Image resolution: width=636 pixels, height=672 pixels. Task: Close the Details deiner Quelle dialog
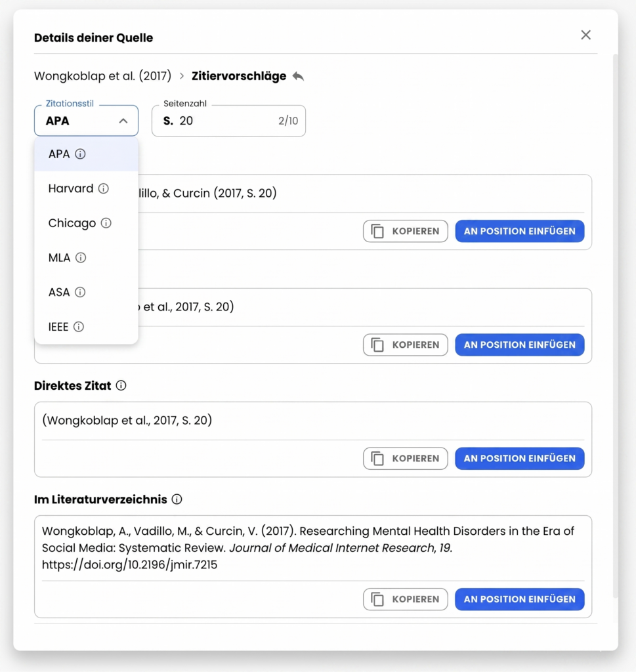(585, 35)
